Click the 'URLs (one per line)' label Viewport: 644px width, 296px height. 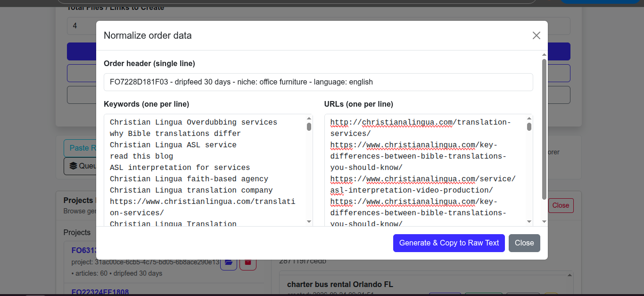359,104
